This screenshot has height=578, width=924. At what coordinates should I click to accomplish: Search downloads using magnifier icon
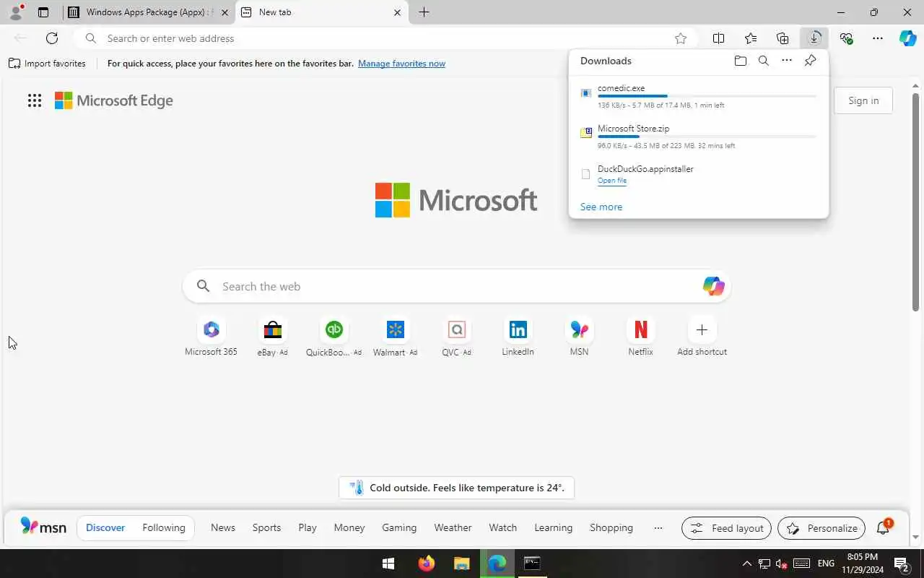pos(763,61)
